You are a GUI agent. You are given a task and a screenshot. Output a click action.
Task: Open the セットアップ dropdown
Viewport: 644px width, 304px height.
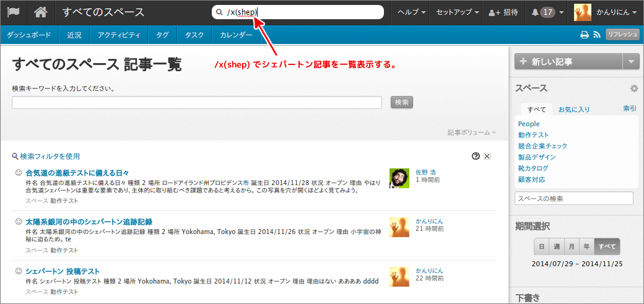pyautogui.click(x=458, y=12)
